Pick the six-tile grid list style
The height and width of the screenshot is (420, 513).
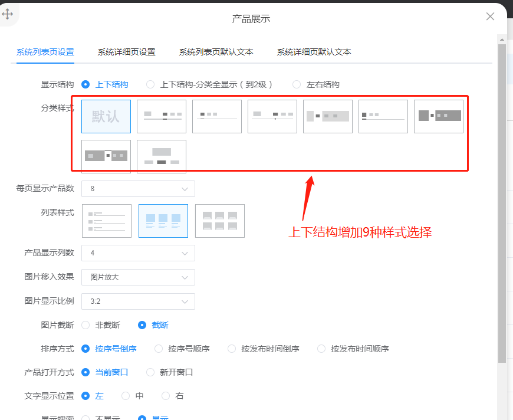(x=220, y=221)
